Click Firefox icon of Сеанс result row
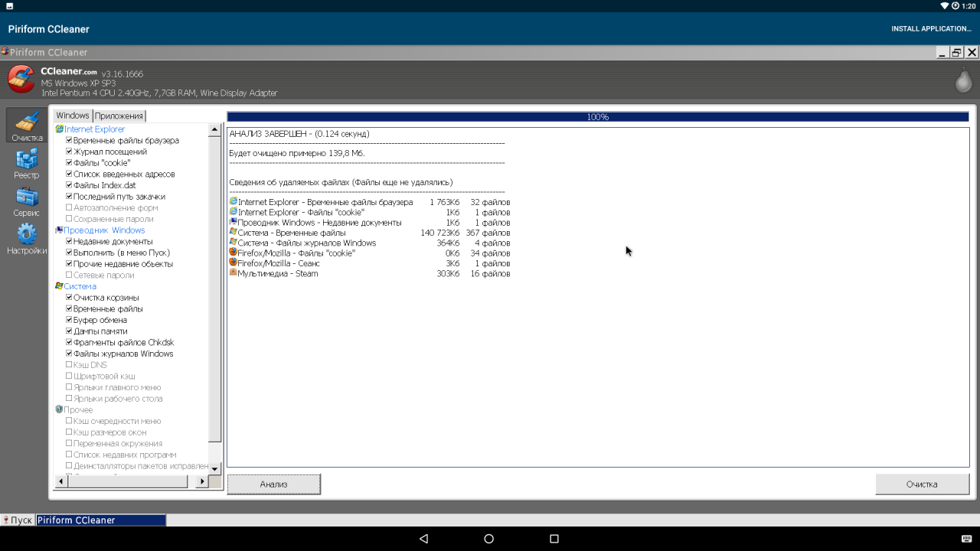Screen dimensions: 980x551 coord(234,262)
